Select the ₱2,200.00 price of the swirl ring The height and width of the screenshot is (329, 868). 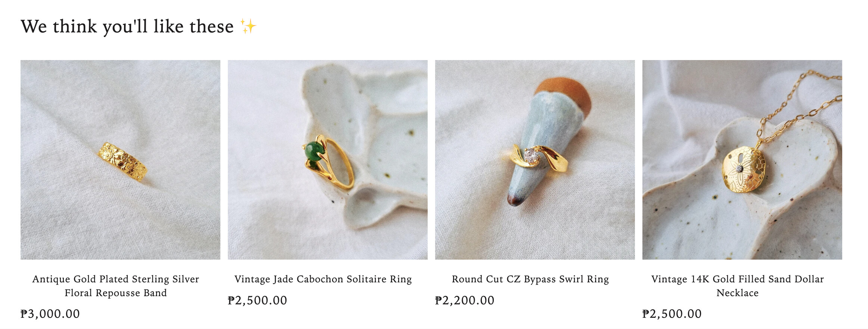click(465, 300)
